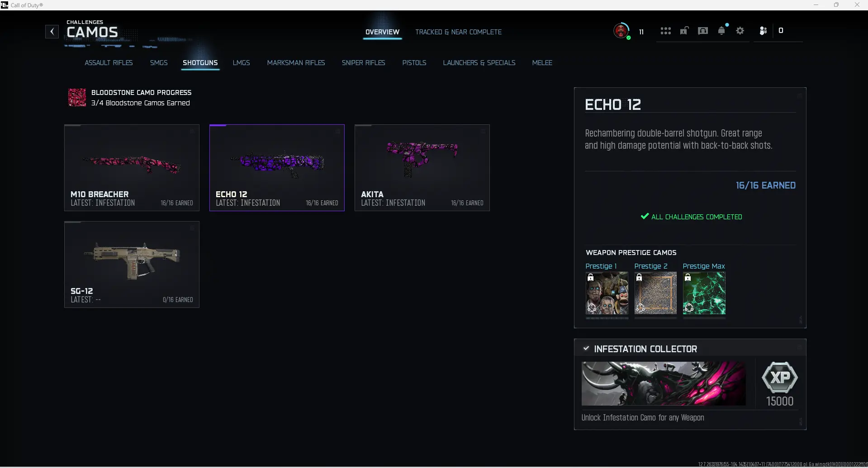Open the Echo 12 weapon card
The height and width of the screenshot is (468, 868).
pyautogui.click(x=277, y=168)
